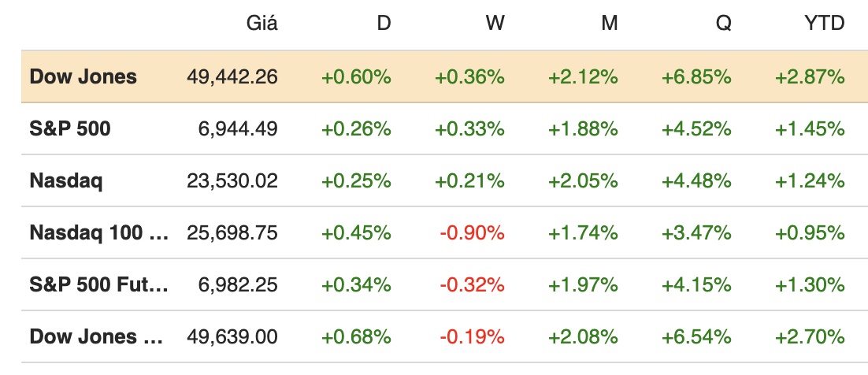The width and height of the screenshot is (868, 375).
Task: Click the Dow Jones price 49,442.26
Action: click(x=232, y=76)
